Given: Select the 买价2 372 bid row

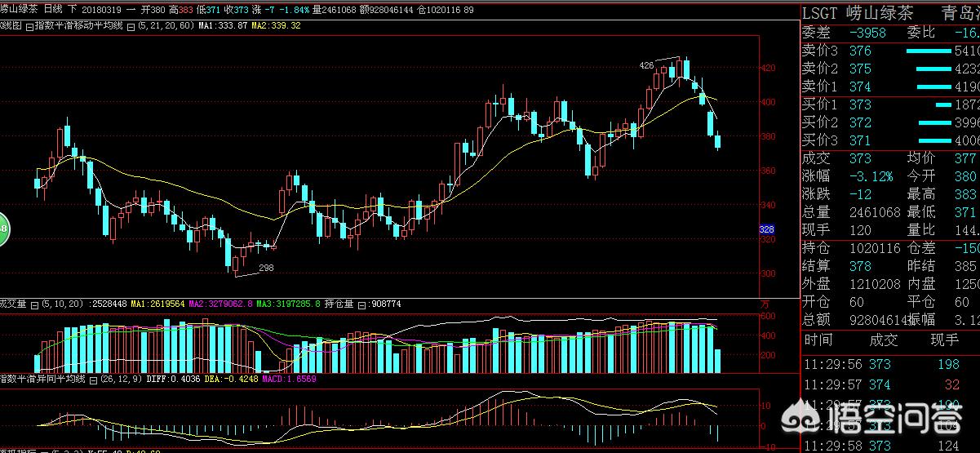Looking at the screenshot, I should click(890, 122).
